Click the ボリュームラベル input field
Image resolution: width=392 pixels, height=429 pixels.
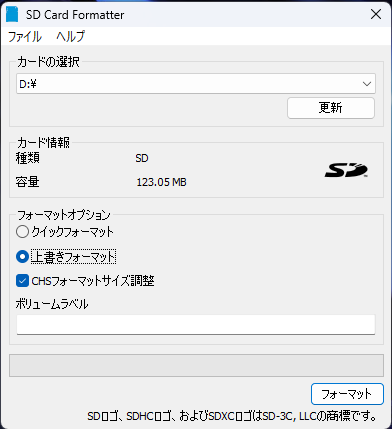(196, 324)
